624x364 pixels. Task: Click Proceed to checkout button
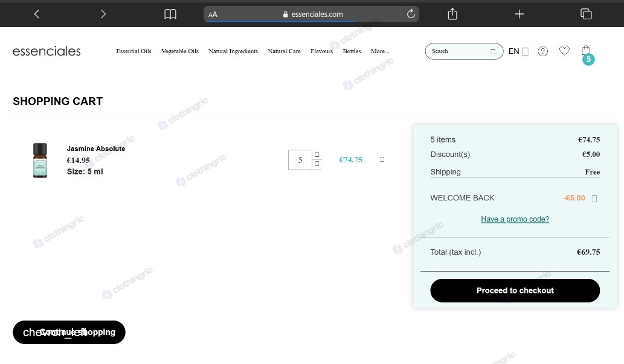click(x=515, y=290)
